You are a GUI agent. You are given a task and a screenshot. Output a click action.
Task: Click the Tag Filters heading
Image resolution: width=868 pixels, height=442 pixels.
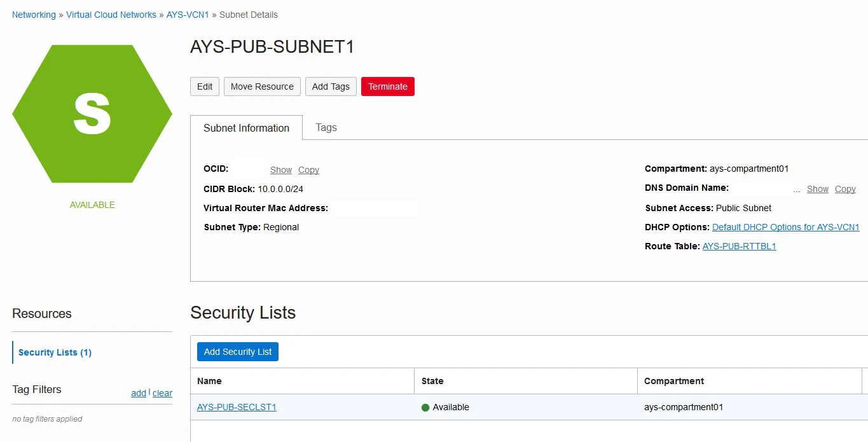pyautogui.click(x=37, y=389)
